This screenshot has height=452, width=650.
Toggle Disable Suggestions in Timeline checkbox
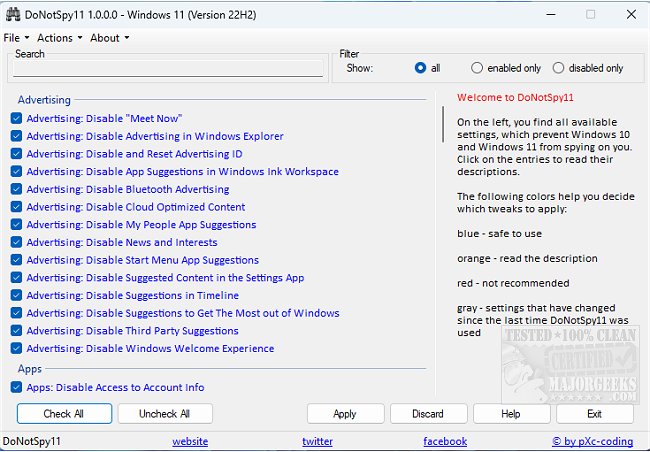[17, 295]
